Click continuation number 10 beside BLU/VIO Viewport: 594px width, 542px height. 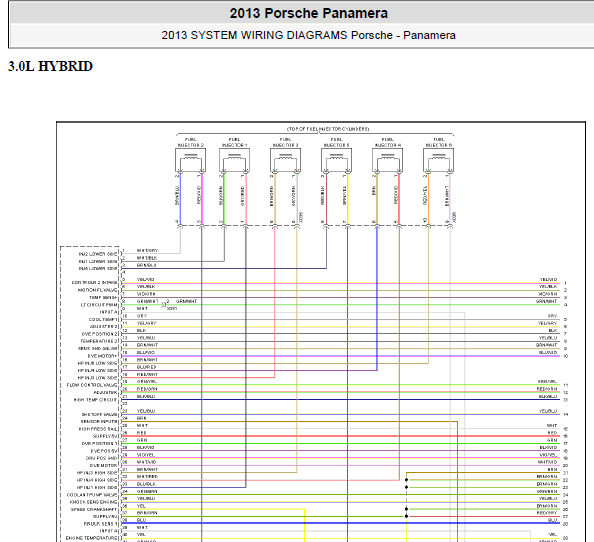565,356
